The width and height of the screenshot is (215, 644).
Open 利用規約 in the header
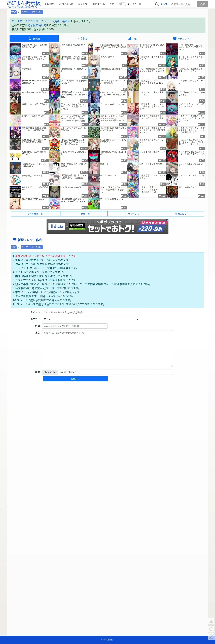(x=49, y=4)
